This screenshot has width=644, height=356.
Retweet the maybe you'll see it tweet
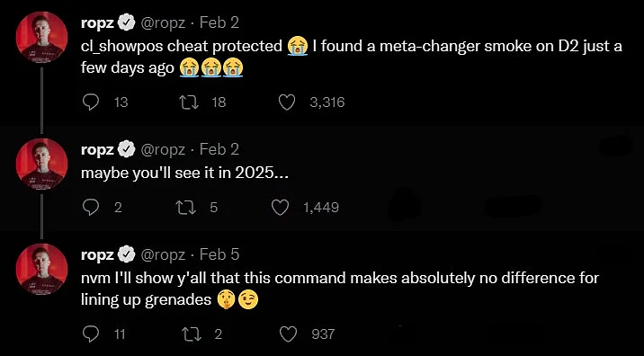click(x=186, y=208)
